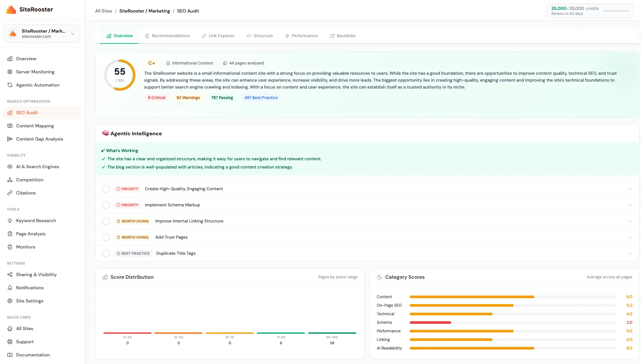Switch to the Structure tab
The width and height of the screenshot is (641, 364).
click(x=260, y=36)
